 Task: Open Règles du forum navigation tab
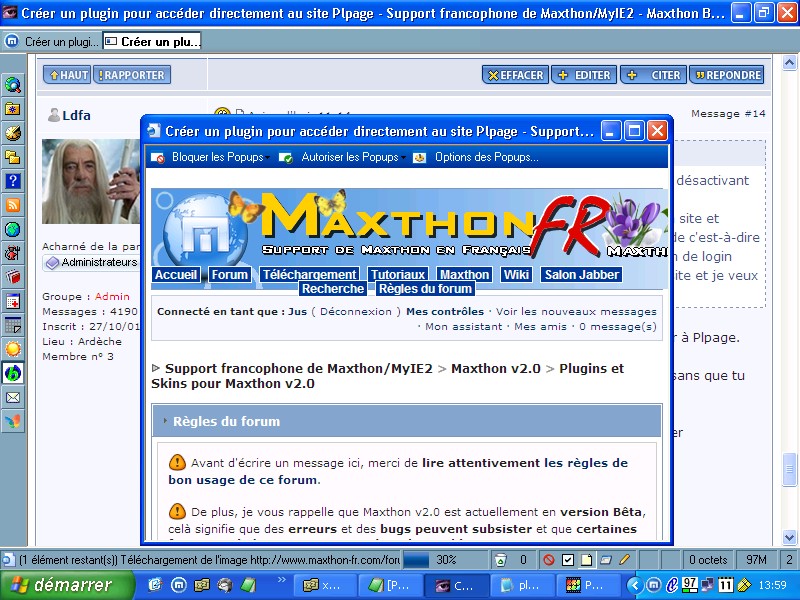pyautogui.click(x=425, y=289)
